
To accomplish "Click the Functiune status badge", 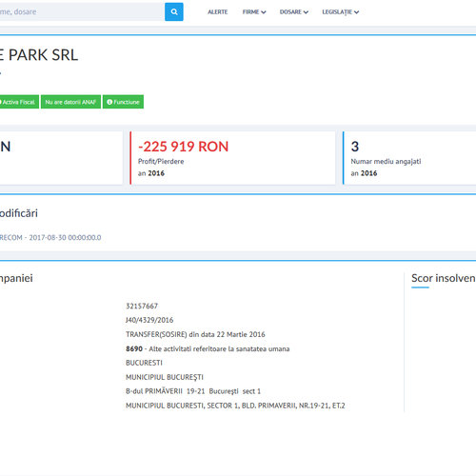I will (x=123, y=102).
